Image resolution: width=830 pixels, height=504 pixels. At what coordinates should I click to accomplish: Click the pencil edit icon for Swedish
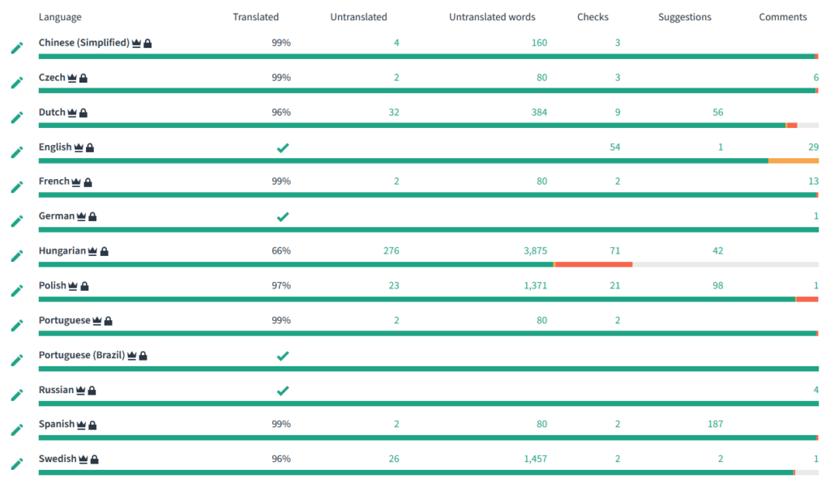click(17, 464)
